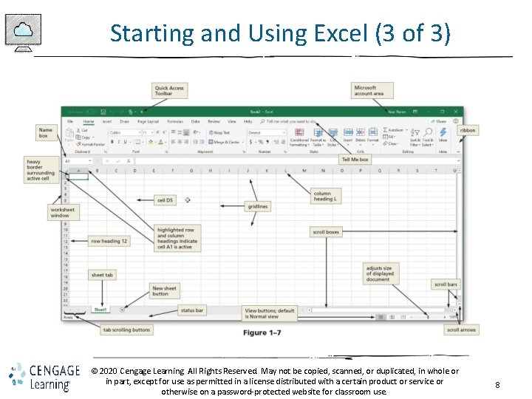This screenshot has width=532, height=399.
Task: Toggle Align Right for cell text
Action: [x=186, y=142]
